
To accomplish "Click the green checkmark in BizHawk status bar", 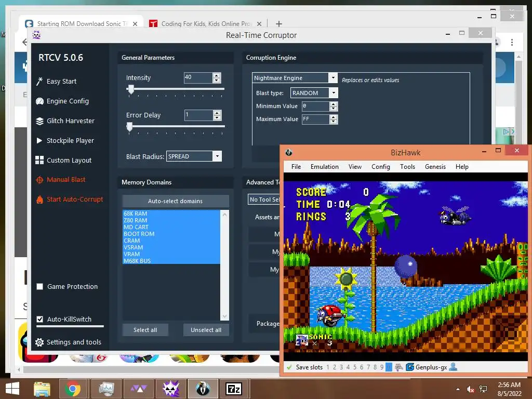I will coord(289,367).
